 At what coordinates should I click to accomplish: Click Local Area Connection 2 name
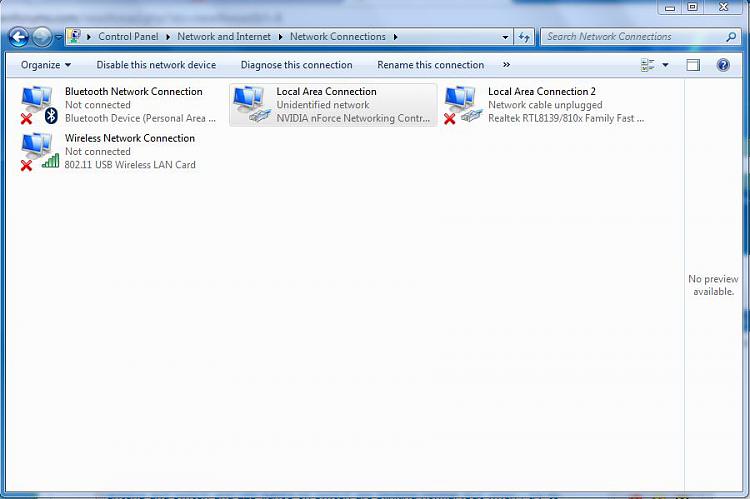[x=542, y=91]
